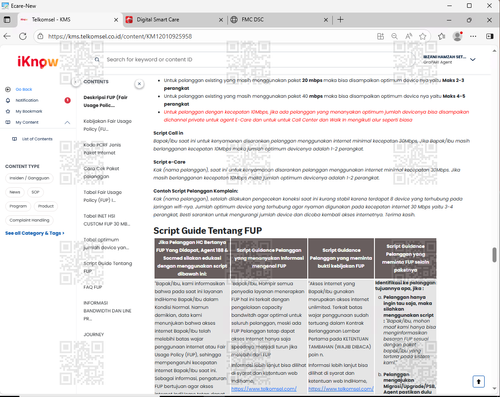Filter by Insiden / Gangguan tag
Screen dimensions: 500x397
(29, 178)
